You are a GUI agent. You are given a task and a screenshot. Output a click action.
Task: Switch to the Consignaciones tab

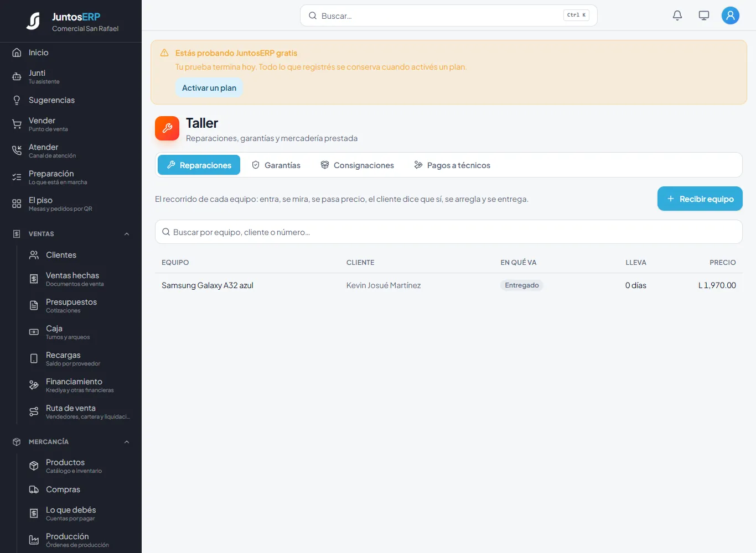357,165
